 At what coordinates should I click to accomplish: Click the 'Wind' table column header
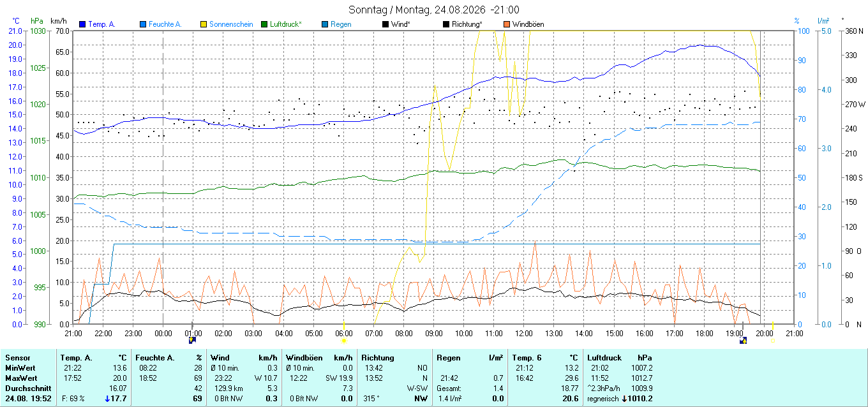pyautogui.click(x=221, y=358)
